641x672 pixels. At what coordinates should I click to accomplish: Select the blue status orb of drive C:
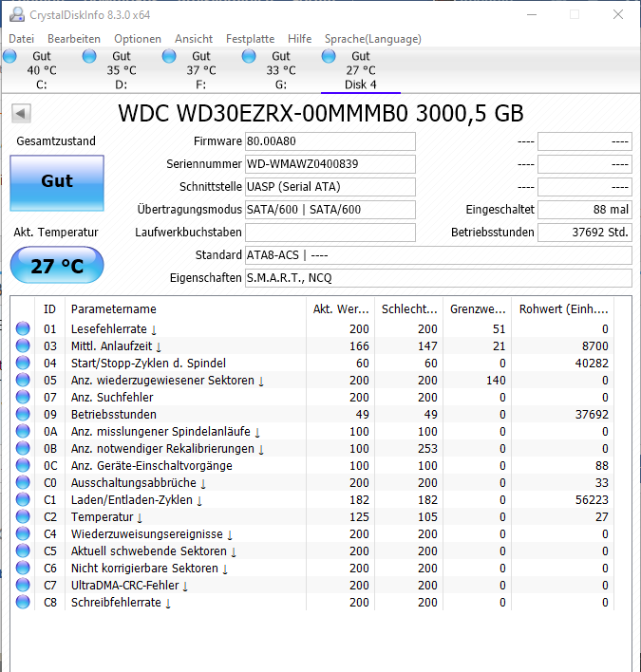(9, 56)
